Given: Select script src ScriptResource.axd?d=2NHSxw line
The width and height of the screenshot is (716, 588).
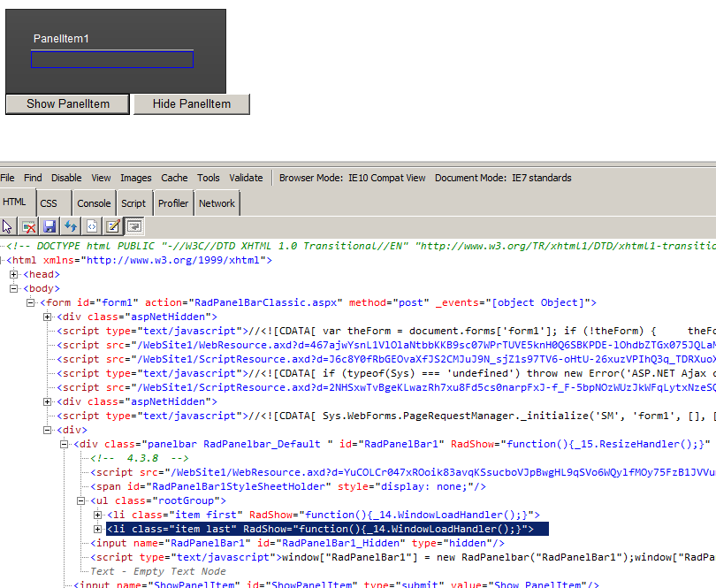Looking at the screenshot, I should tap(386, 388).
